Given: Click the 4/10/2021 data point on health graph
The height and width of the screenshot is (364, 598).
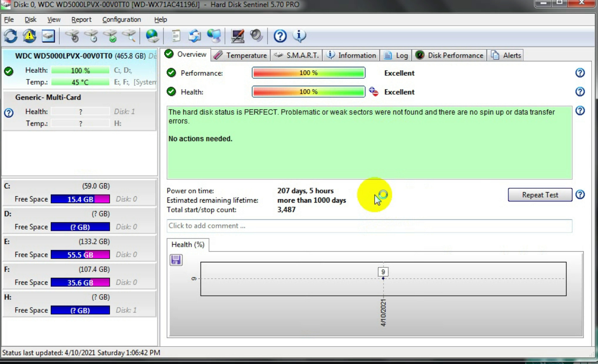Looking at the screenshot, I should click(x=383, y=278).
